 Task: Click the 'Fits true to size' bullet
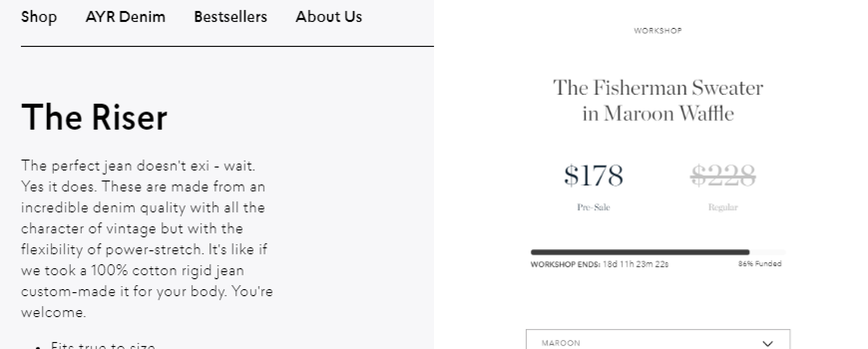coord(103,345)
